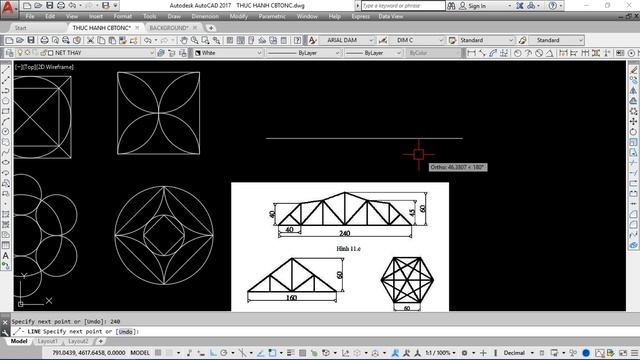Image resolution: width=640 pixels, height=360 pixels.
Task: Expand the NET THAY layer dropdown
Action: [151, 53]
